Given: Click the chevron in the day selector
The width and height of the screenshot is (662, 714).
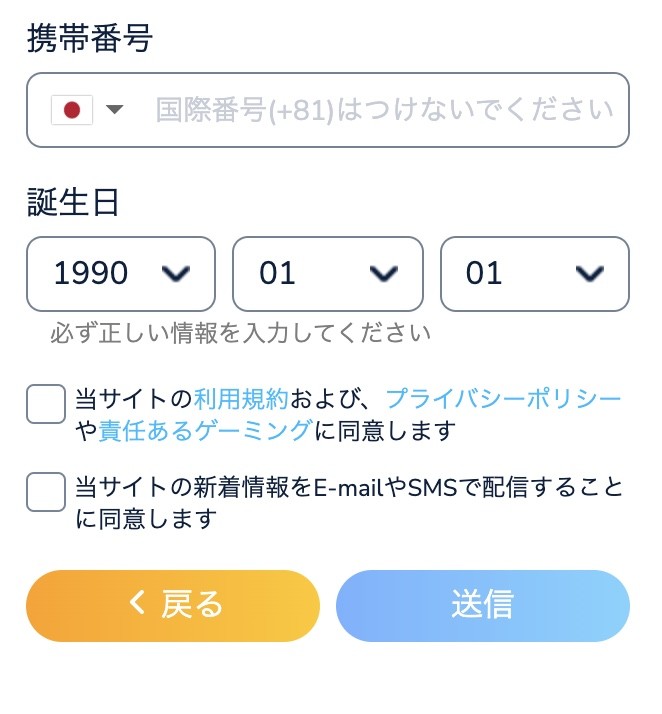Looking at the screenshot, I should pyautogui.click(x=590, y=273).
